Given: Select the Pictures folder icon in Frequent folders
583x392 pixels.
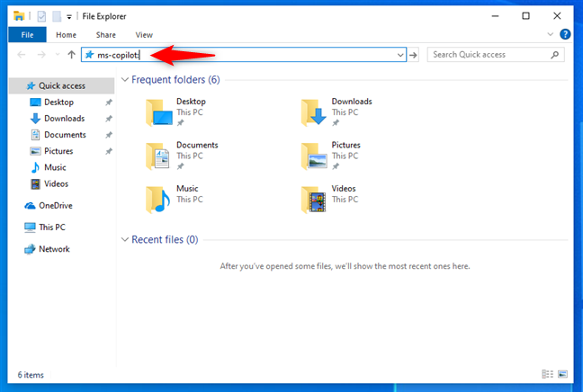Looking at the screenshot, I should [314, 156].
